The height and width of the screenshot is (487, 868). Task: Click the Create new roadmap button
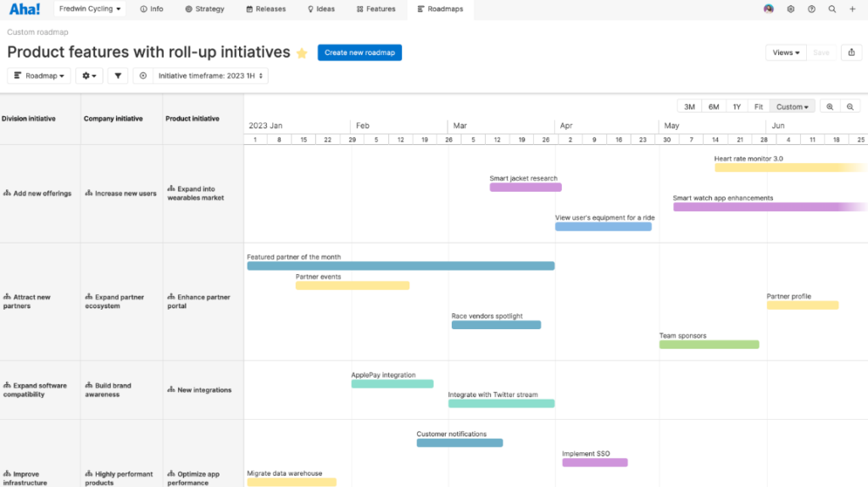pos(359,53)
